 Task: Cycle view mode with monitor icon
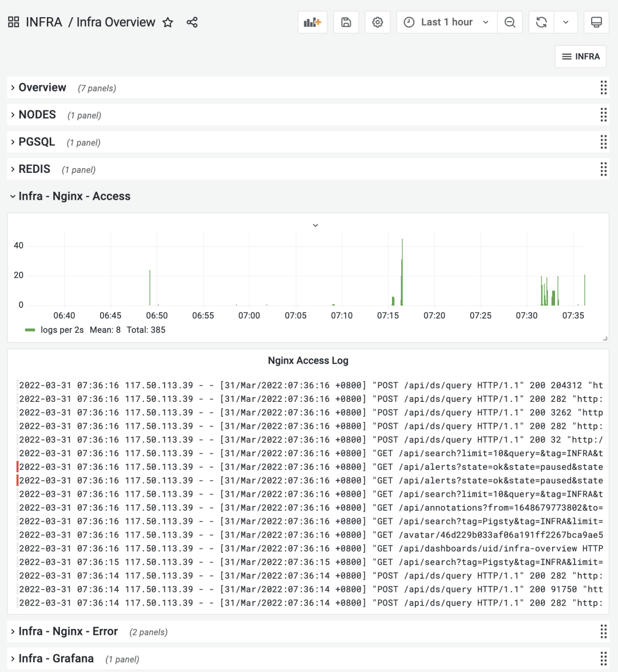pos(596,22)
